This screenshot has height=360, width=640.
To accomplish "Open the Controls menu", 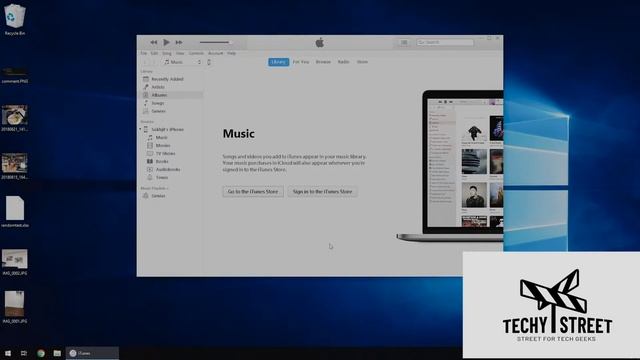I will [x=196, y=53].
